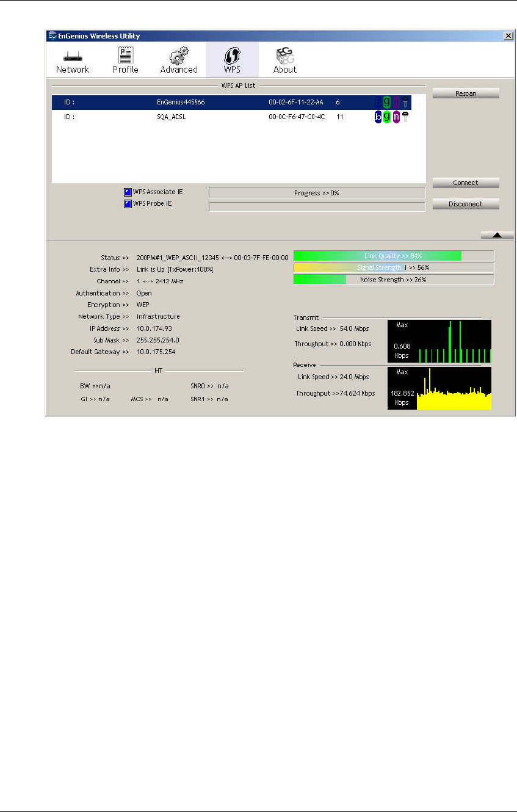Click MAC address 00-0C-F6-47-C0-4C

pos(297,117)
